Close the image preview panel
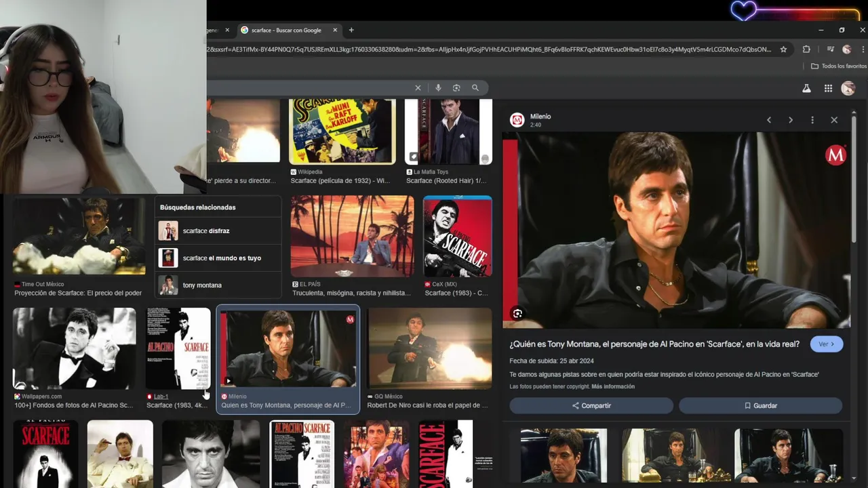This screenshot has width=868, height=488. point(834,120)
